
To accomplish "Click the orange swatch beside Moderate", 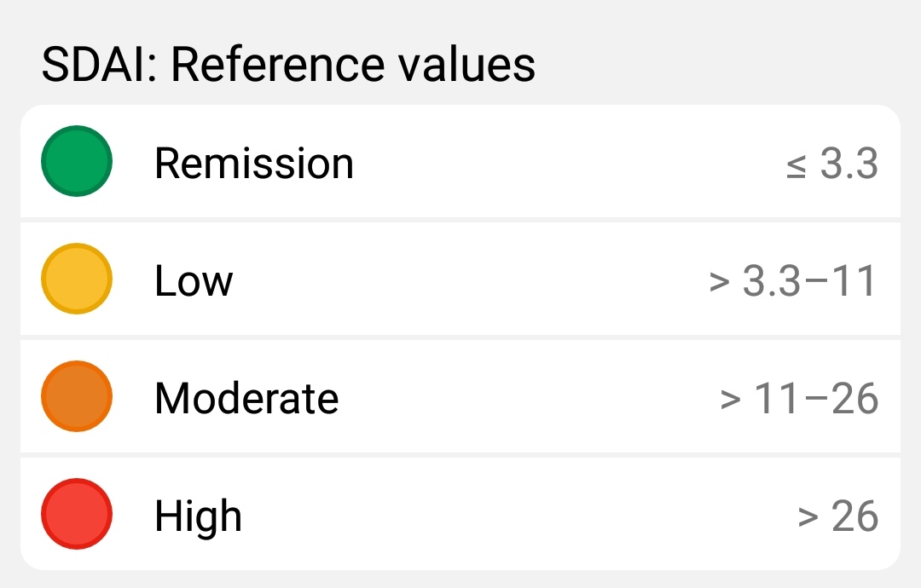I will click(x=77, y=396).
